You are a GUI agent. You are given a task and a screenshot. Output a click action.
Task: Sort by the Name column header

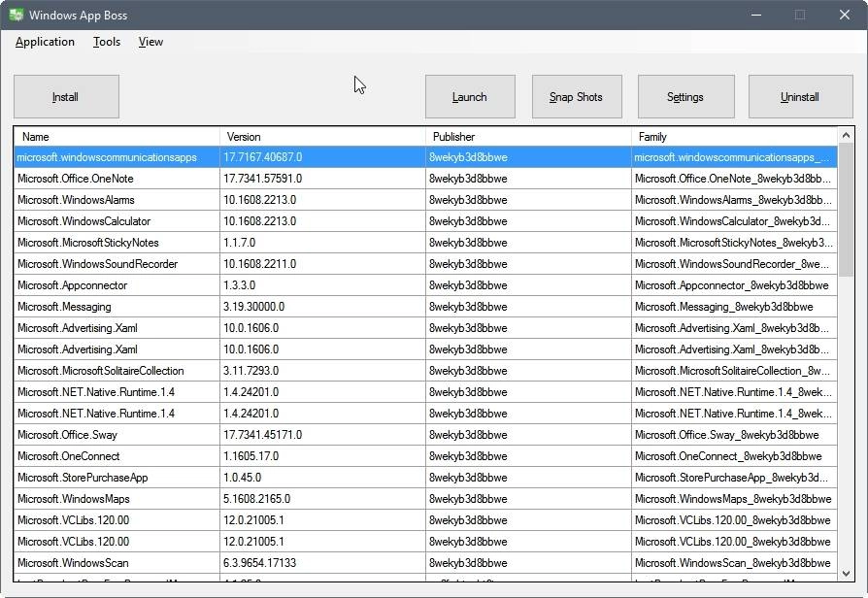coord(117,137)
